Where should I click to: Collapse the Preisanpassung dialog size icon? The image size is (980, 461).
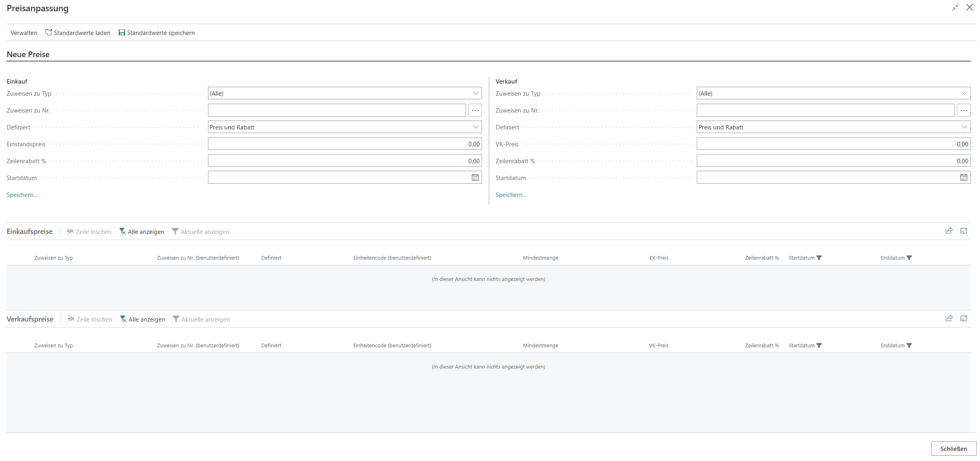pyautogui.click(x=955, y=8)
